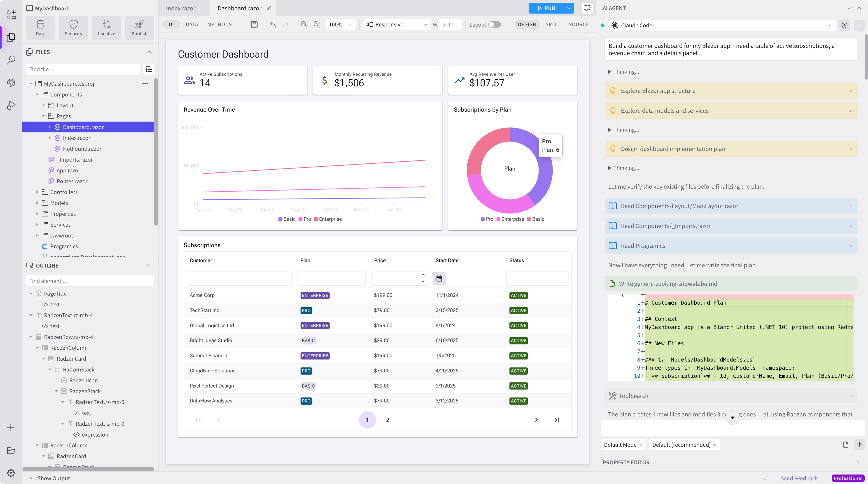This screenshot has height=484, width=868.
Task: Open the Default Mode dropdown
Action: (x=623, y=444)
